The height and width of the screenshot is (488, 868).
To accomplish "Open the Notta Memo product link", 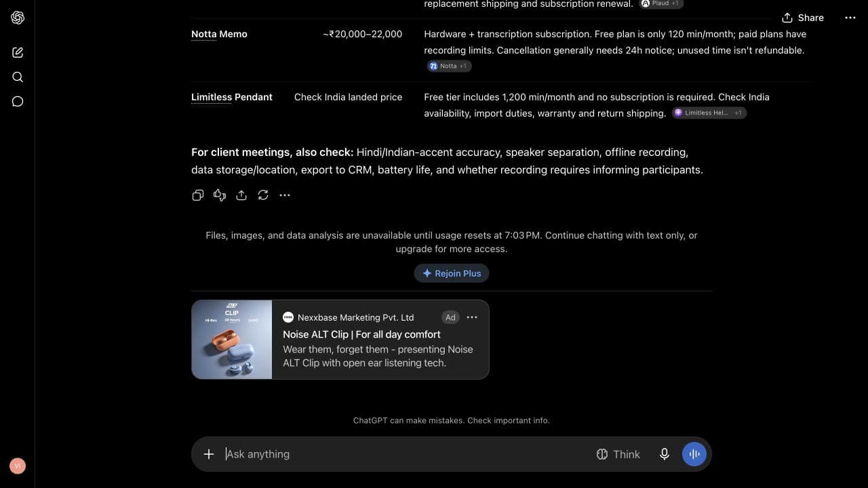I will point(219,34).
